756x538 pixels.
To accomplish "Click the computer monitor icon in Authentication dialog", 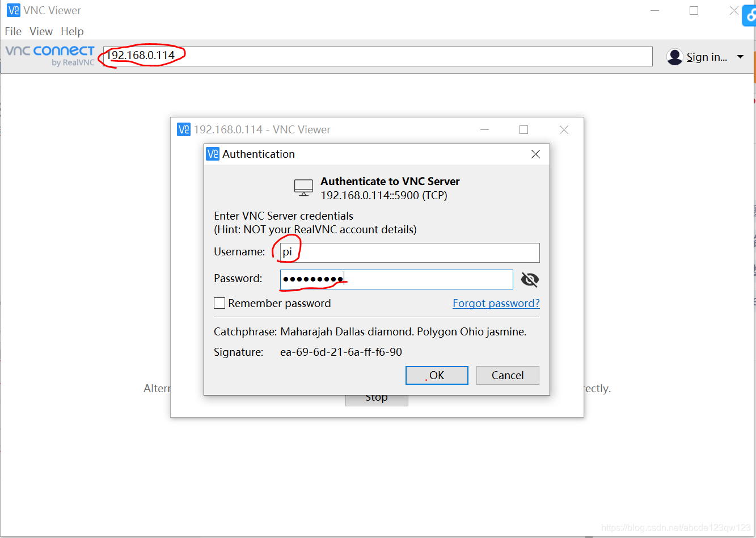I will pyautogui.click(x=303, y=187).
